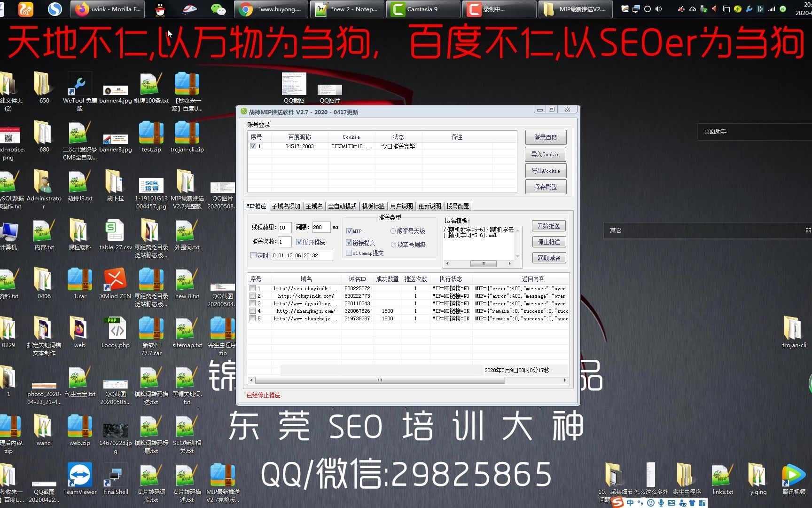The width and height of the screenshot is (812, 508).
Task: Toggle the MIP push type checkbox
Action: [x=349, y=231]
